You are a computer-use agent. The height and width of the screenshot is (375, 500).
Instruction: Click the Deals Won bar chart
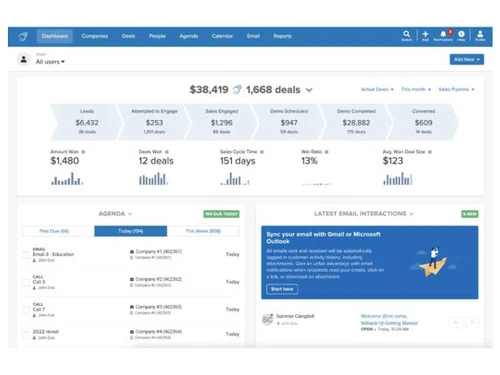153,179
